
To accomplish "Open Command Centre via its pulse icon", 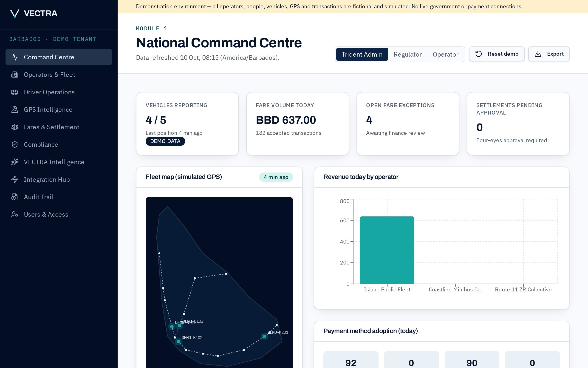I will pos(15,57).
